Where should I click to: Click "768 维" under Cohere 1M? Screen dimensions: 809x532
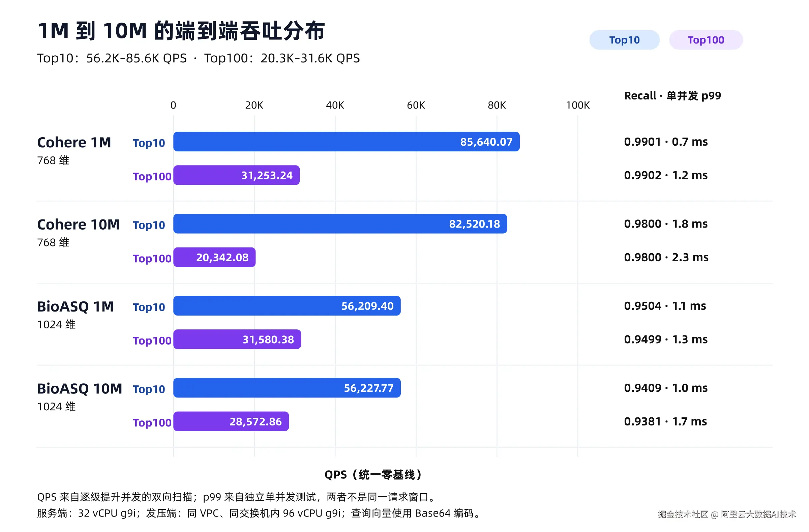pos(53,160)
